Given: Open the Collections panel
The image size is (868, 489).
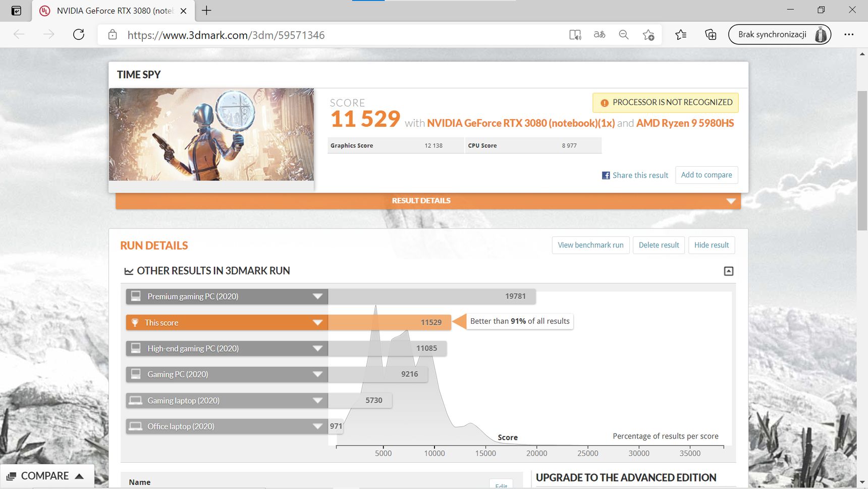Looking at the screenshot, I should tap(711, 34).
